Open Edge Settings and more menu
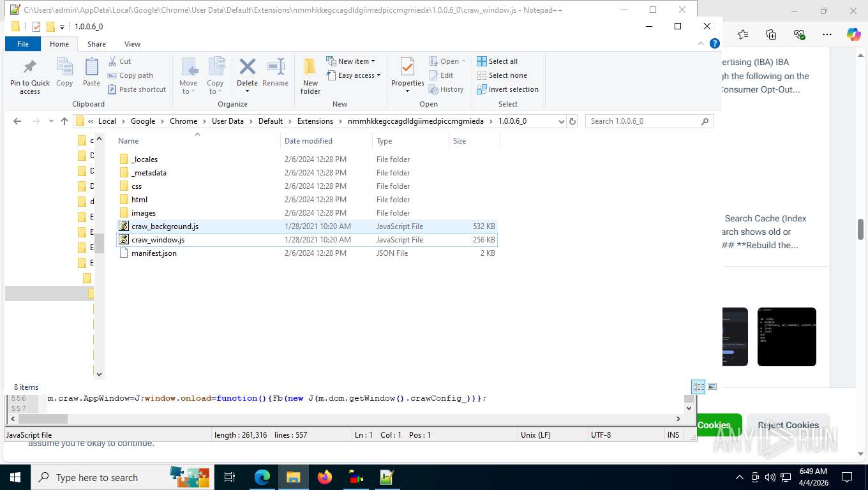The image size is (868, 490). pos(827,34)
